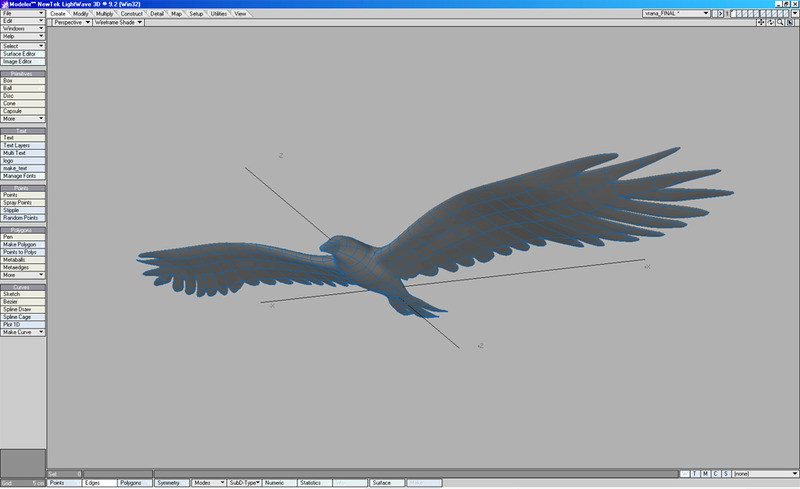Enable Edges selection mode
The height and width of the screenshot is (489, 800).
point(99,482)
